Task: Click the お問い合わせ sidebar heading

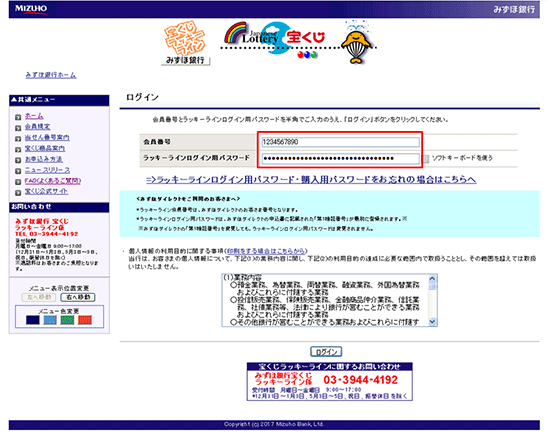Action: click(x=59, y=207)
